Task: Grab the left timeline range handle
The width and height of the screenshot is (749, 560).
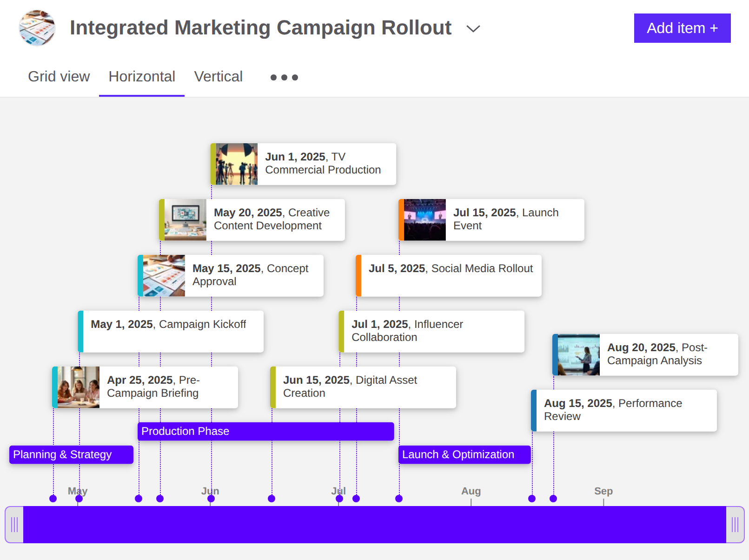Action: click(13, 524)
